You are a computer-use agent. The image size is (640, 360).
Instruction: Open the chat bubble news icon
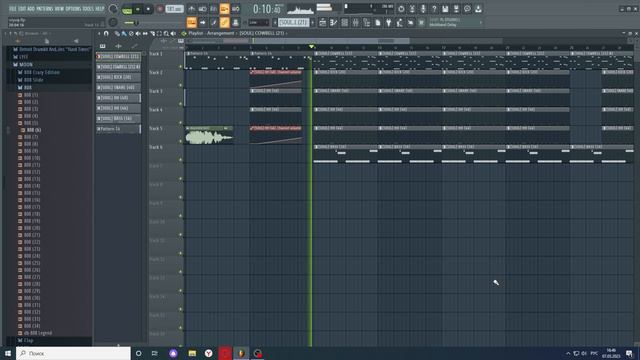(467, 9)
